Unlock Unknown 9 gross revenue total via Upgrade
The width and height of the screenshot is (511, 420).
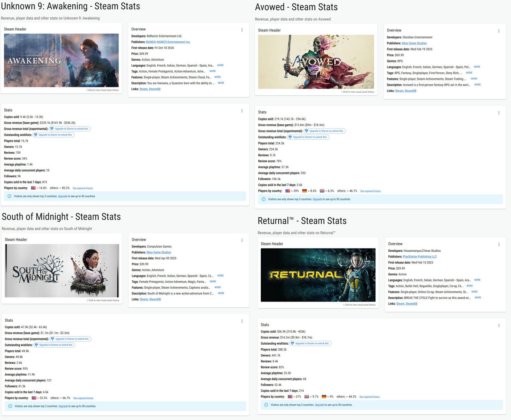pyautogui.click(x=70, y=129)
